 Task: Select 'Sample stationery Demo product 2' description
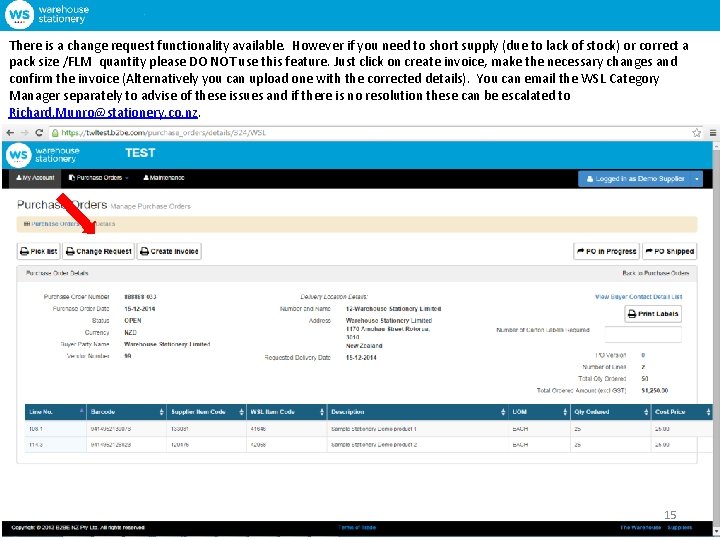373,445
